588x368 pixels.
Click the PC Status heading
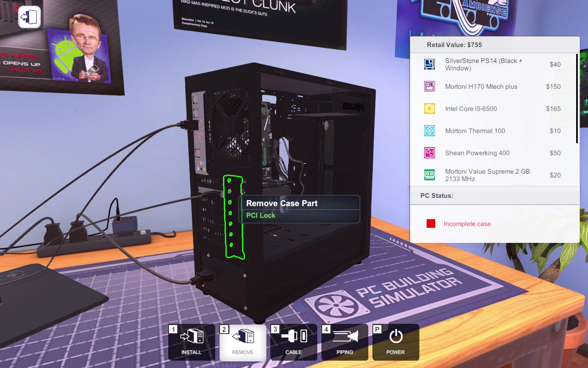437,196
